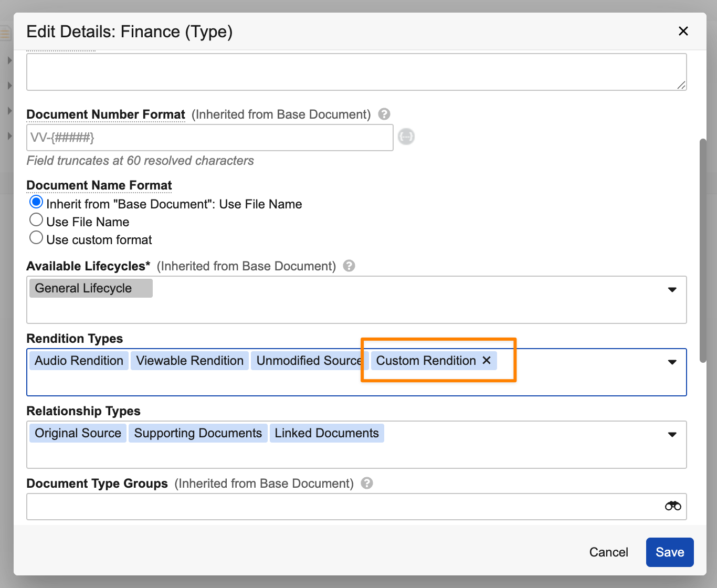The height and width of the screenshot is (588, 717).
Task: Select Inherit from Base Document radio option
Action: point(36,202)
